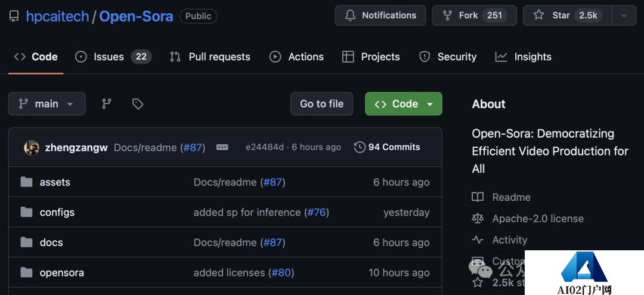Screen dimensions: 644x295
Task: Open assets row commit message Docs/readme
Action: 225,182
